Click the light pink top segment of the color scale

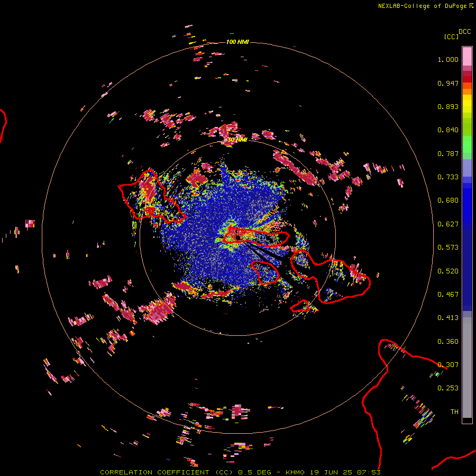click(467, 56)
